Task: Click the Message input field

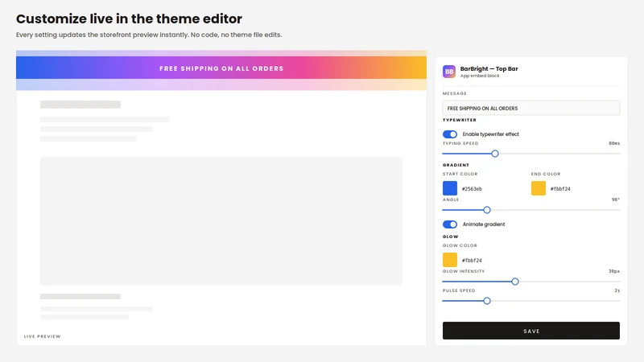Action: pos(531,108)
